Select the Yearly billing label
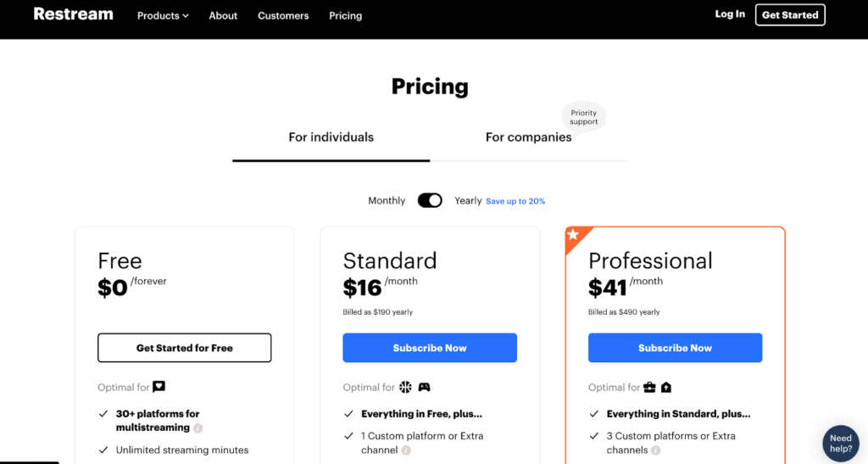This screenshot has width=868, height=464. coord(468,200)
